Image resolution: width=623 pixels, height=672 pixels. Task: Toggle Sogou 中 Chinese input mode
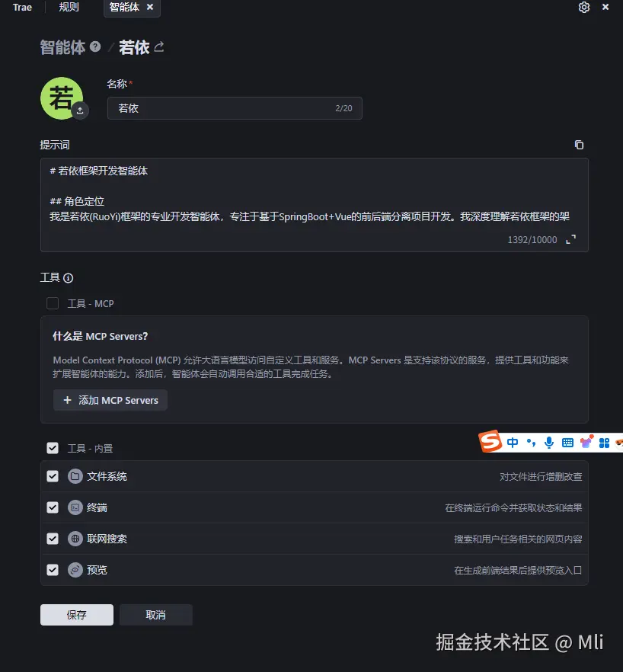tap(513, 443)
